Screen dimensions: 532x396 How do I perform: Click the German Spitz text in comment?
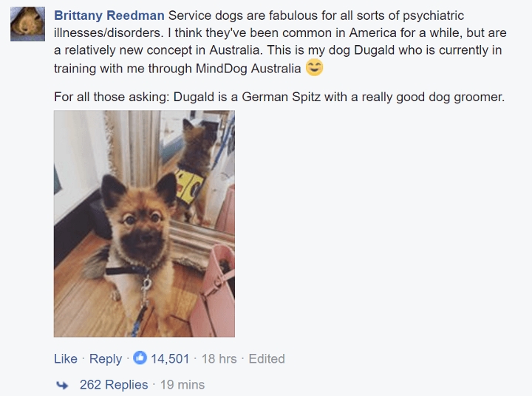pos(281,97)
